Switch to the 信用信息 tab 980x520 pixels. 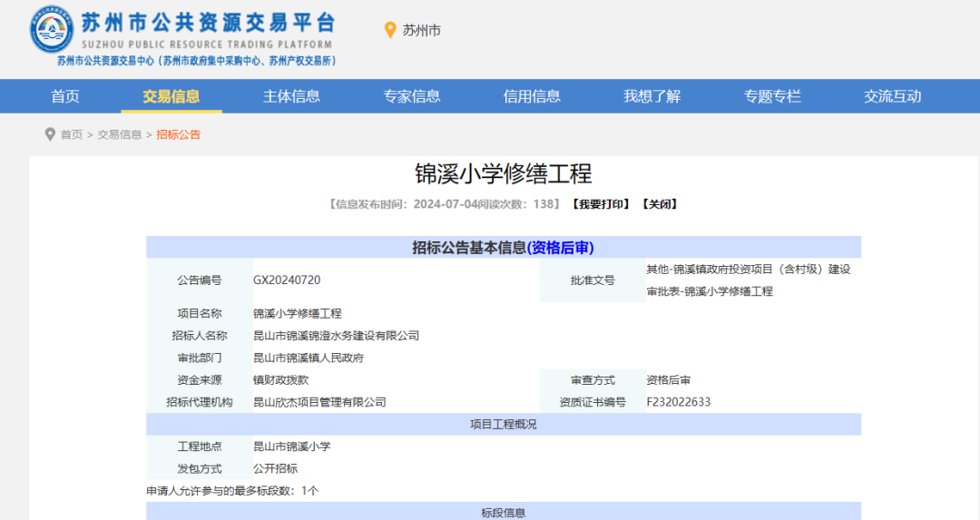[532, 96]
